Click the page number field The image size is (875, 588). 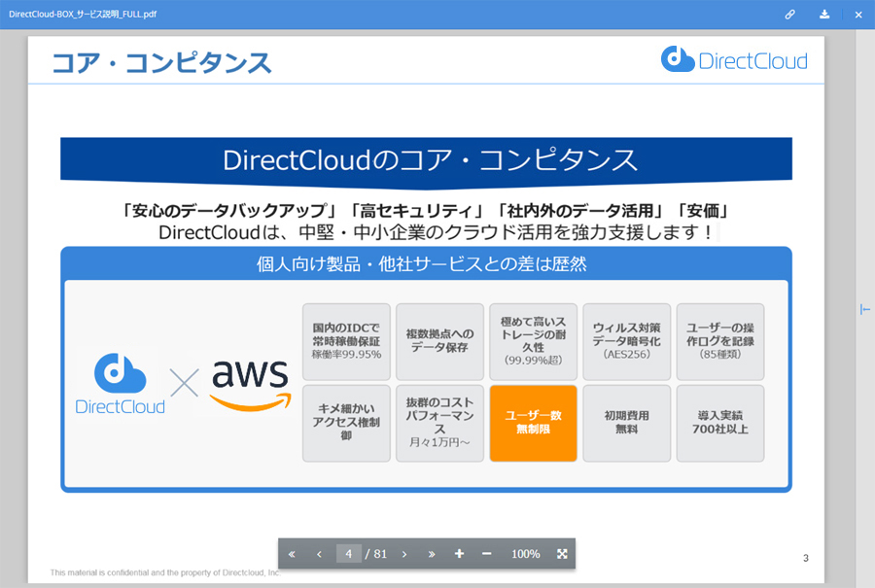coord(349,554)
